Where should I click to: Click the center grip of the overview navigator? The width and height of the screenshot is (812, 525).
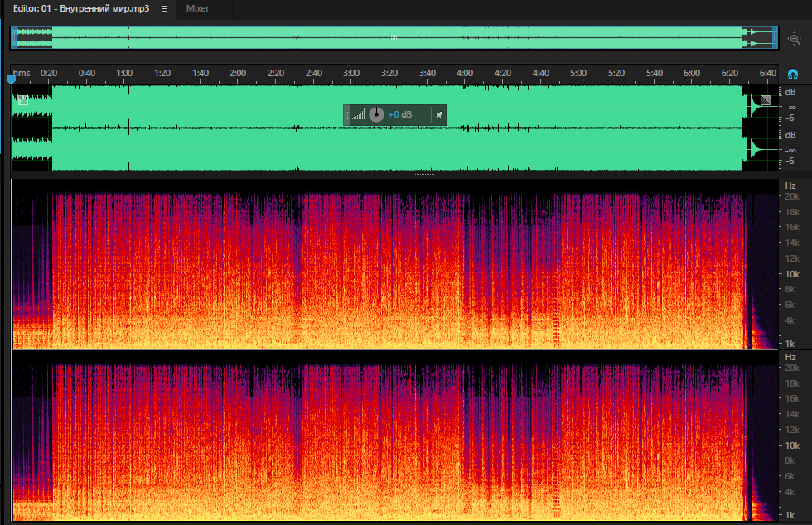(394, 37)
